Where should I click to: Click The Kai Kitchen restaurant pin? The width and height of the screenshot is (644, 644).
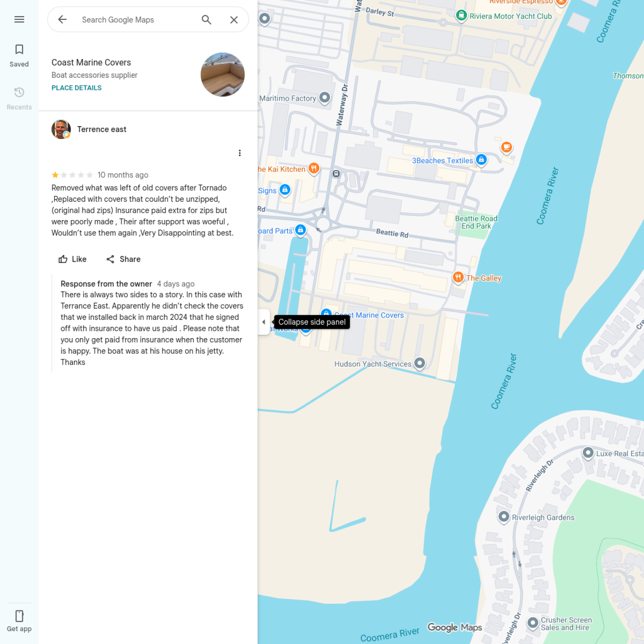[x=314, y=168]
